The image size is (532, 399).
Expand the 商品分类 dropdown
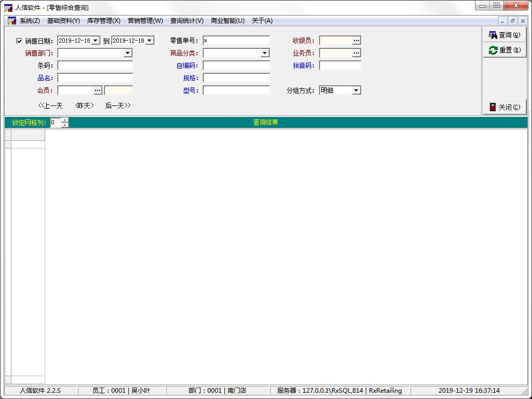[x=264, y=53]
